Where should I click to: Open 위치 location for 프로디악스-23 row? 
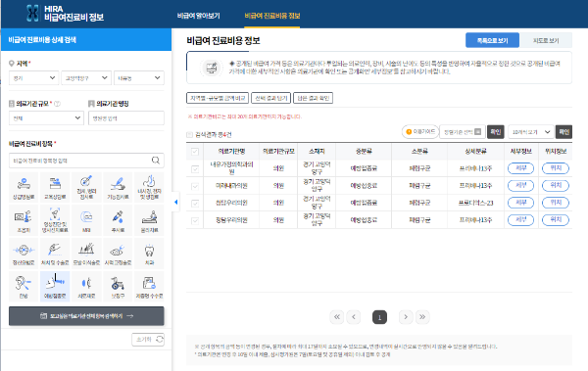tap(556, 203)
